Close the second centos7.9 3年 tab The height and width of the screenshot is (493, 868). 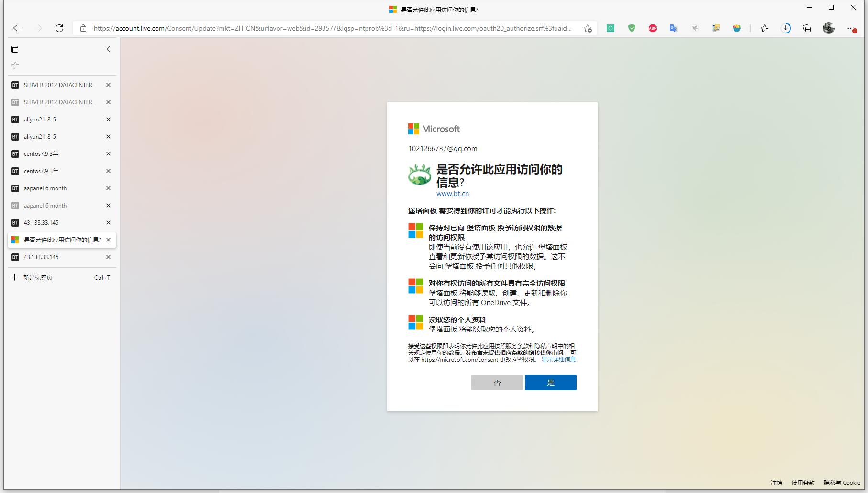[108, 171]
